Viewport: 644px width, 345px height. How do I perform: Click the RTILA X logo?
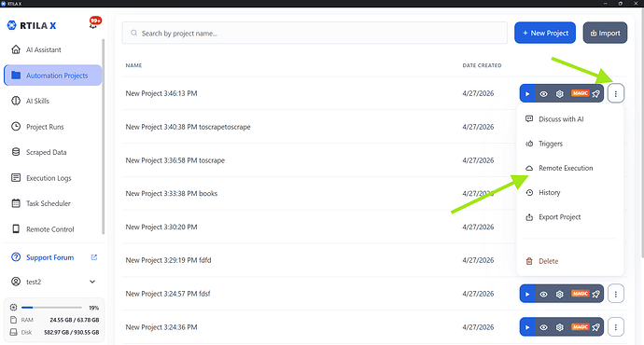(x=32, y=25)
